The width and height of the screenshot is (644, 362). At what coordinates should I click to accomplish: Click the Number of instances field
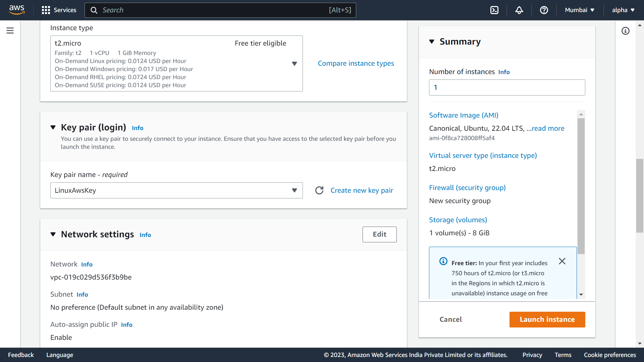[x=507, y=87]
